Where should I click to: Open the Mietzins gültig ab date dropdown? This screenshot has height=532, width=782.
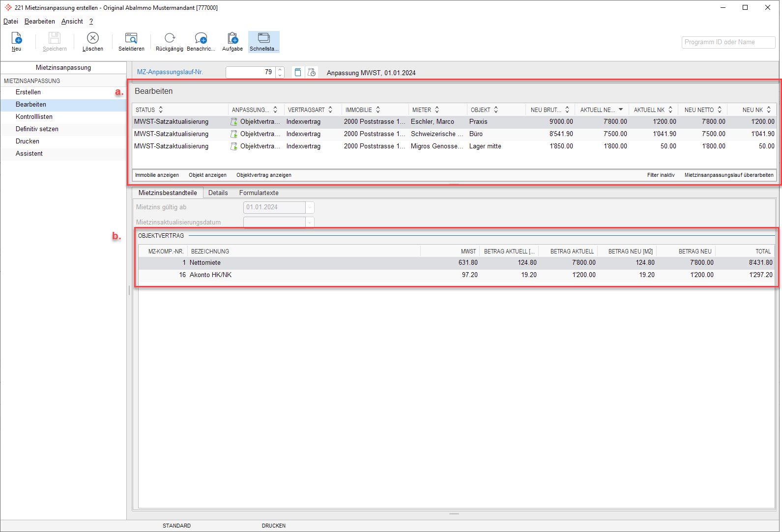pos(310,207)
